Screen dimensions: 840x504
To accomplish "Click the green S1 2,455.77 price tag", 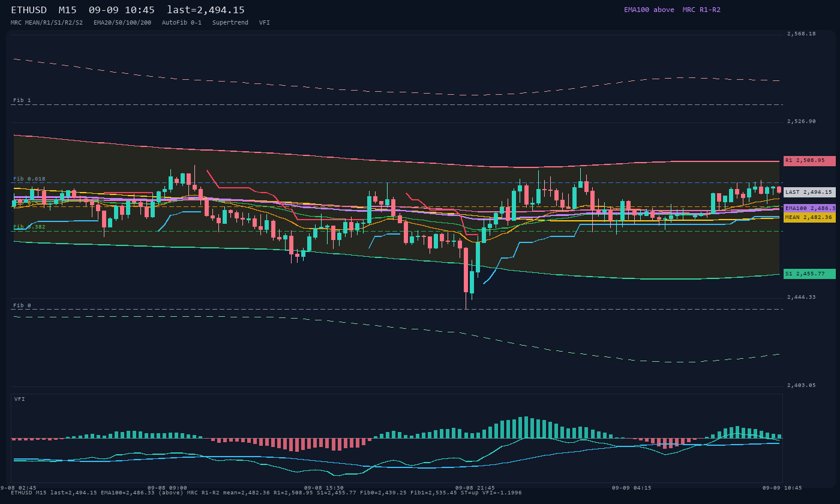I will [809, 274].
